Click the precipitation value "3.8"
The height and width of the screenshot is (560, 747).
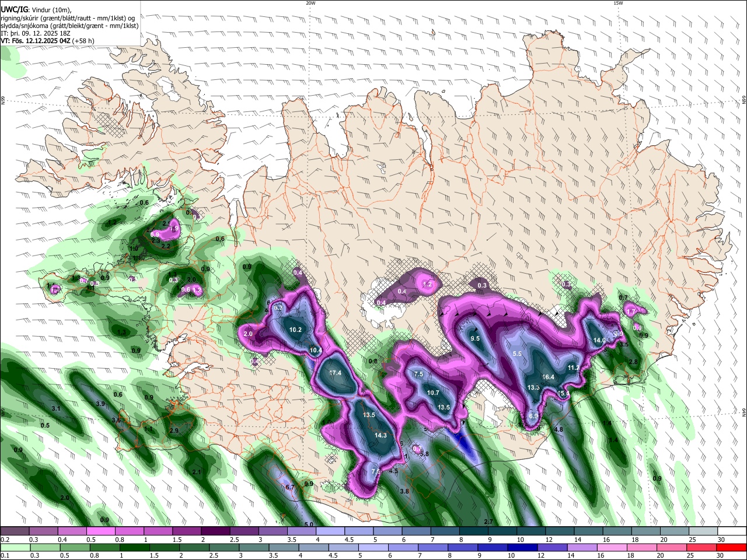pos(404,492)
